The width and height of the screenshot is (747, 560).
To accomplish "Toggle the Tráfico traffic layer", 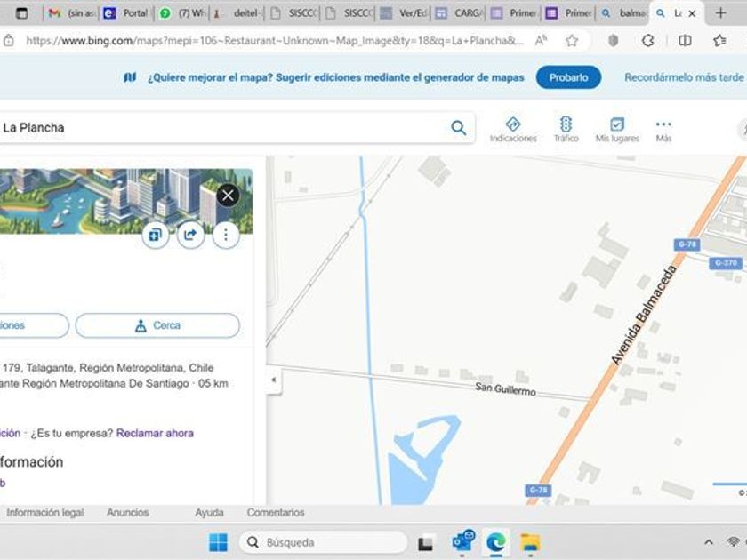I will tap(566, 129).
